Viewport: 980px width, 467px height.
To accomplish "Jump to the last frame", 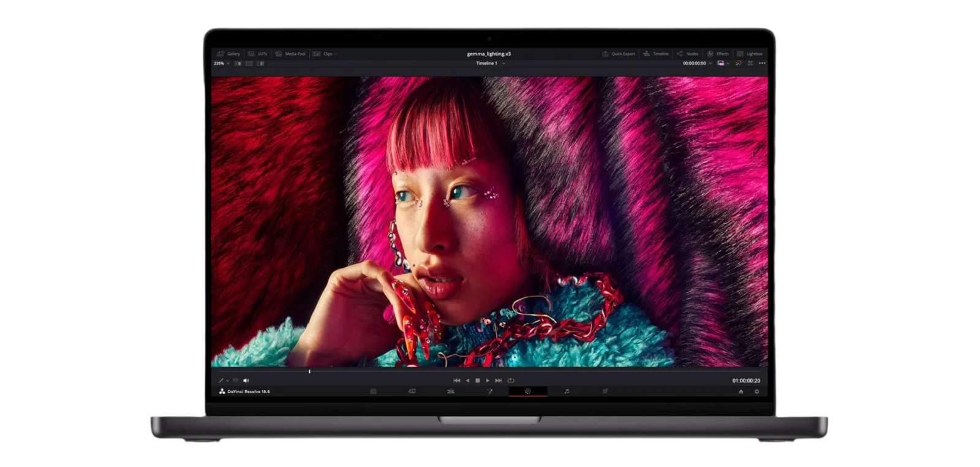I will pos(499,381).
